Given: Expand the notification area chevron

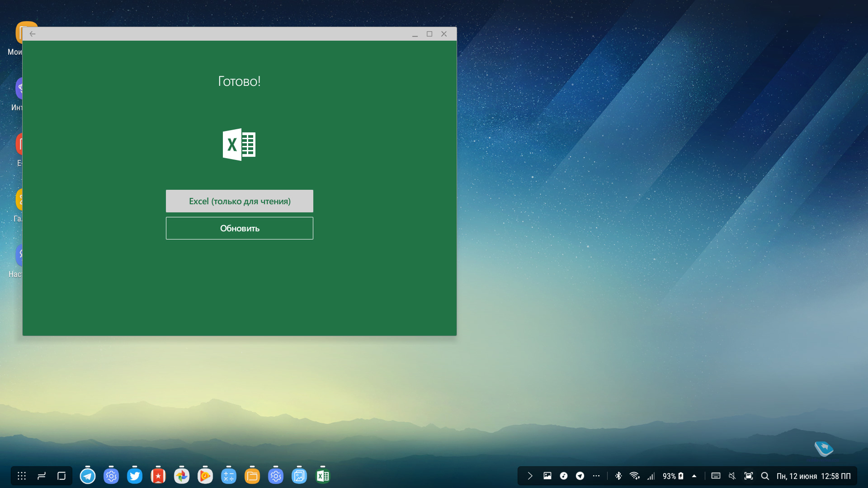Looking at the screenshot, I should pos(530,476).
